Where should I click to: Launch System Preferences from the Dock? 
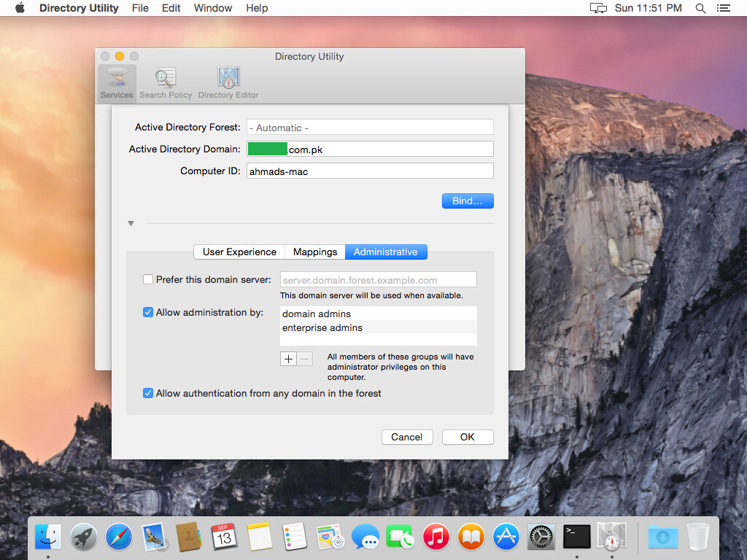[x=541, y=537]
